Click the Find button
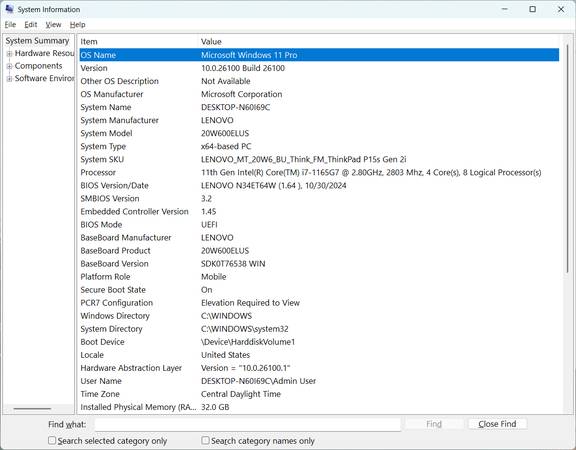The image size is (576, 450). tap(434, 424)
